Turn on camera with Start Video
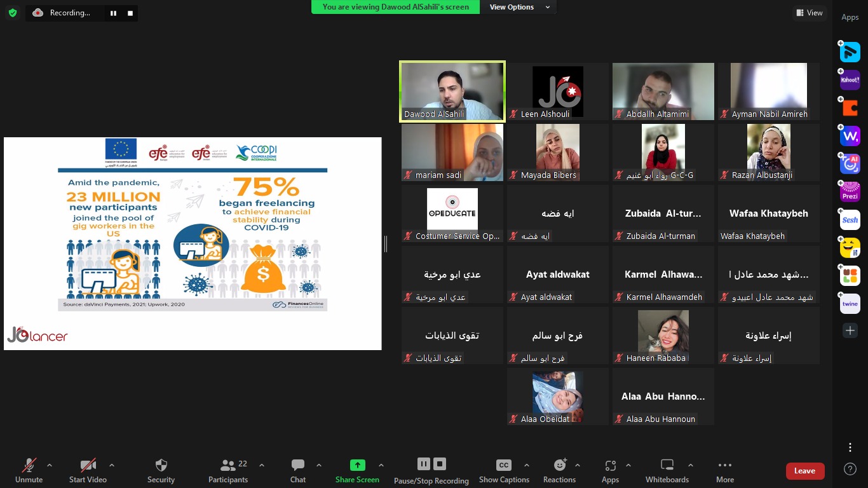 click(x=88, y=470)
